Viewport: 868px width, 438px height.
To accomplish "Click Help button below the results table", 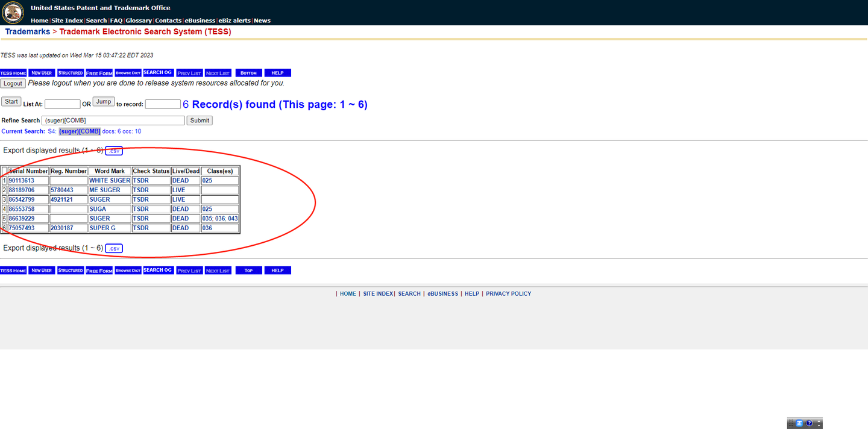I will click(x=278, y=271).
